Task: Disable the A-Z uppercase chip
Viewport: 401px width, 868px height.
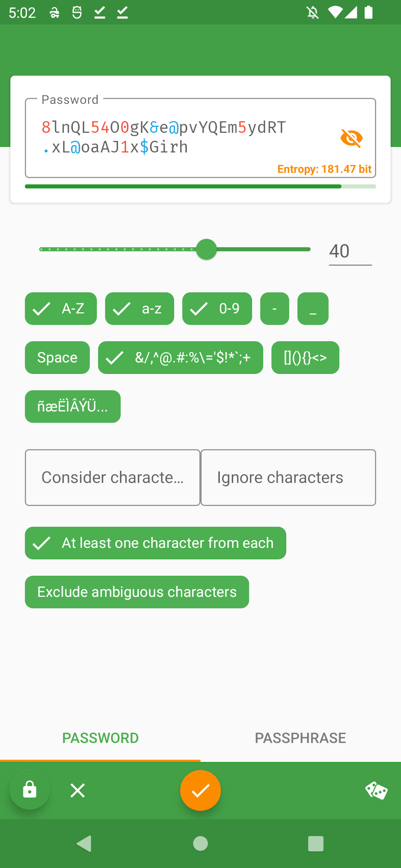Action: point(61,309)
